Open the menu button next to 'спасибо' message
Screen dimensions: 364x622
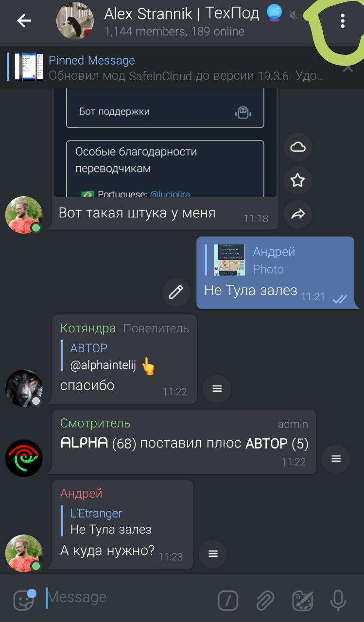coord(217,389)
